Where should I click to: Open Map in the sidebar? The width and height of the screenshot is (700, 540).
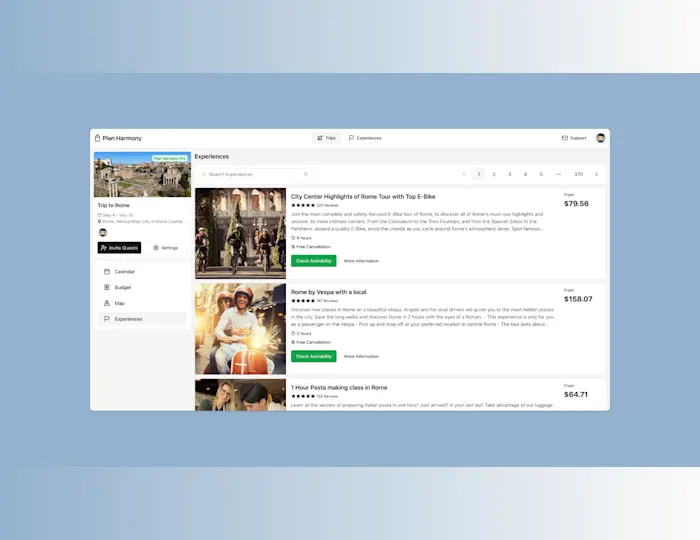pyautogui.click(x=142, y=303)
